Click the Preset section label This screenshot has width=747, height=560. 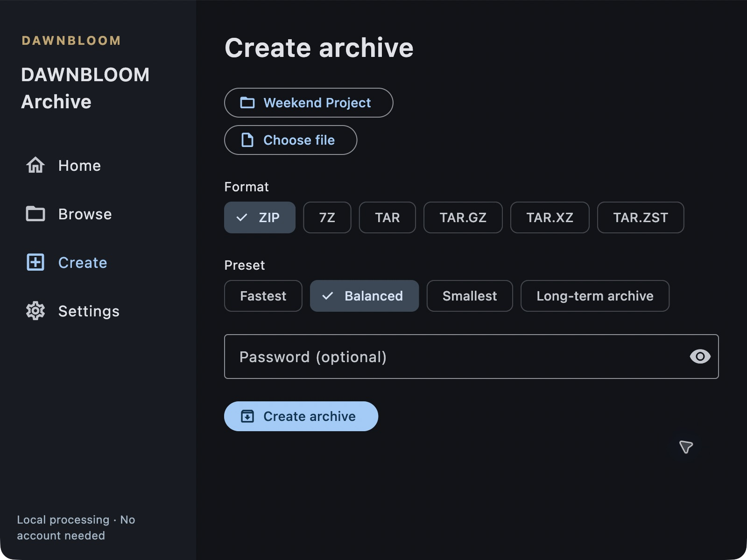[x=245, y=266]
